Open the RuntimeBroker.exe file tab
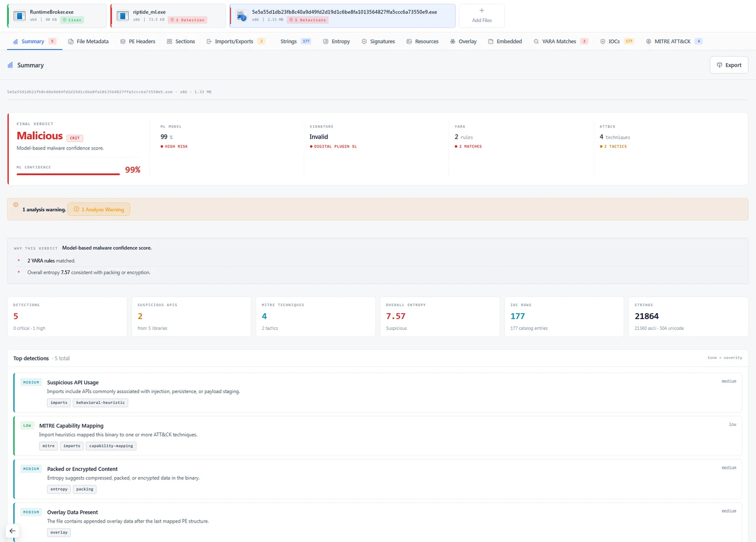The image size is (756, 542). (x=57, y=16)
